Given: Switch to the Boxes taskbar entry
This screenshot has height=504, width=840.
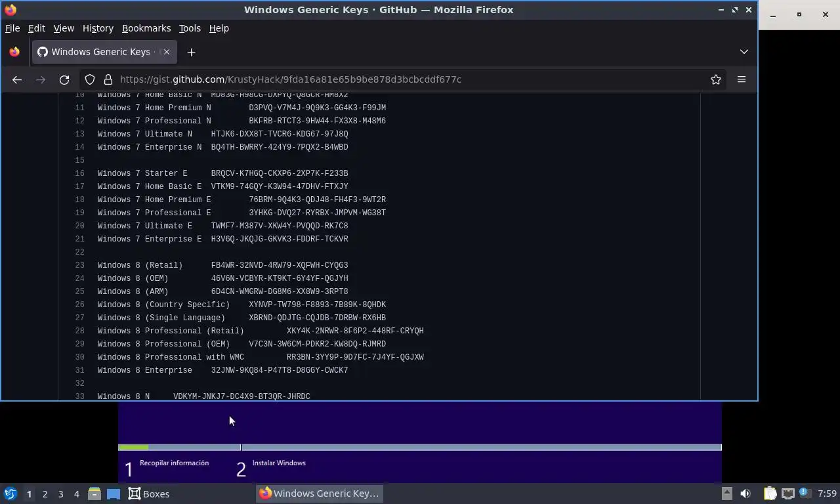Looking at the screenshot, I should coord(149,493).
